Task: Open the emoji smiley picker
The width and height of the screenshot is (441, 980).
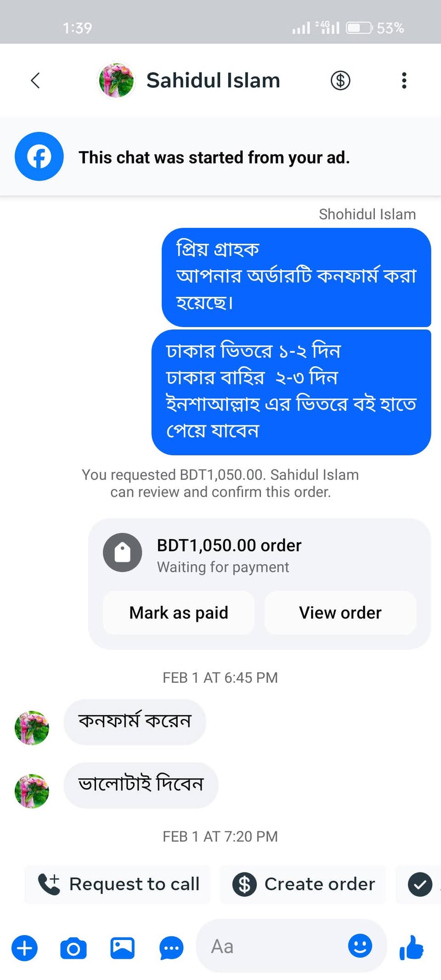Action: point(360,946)
